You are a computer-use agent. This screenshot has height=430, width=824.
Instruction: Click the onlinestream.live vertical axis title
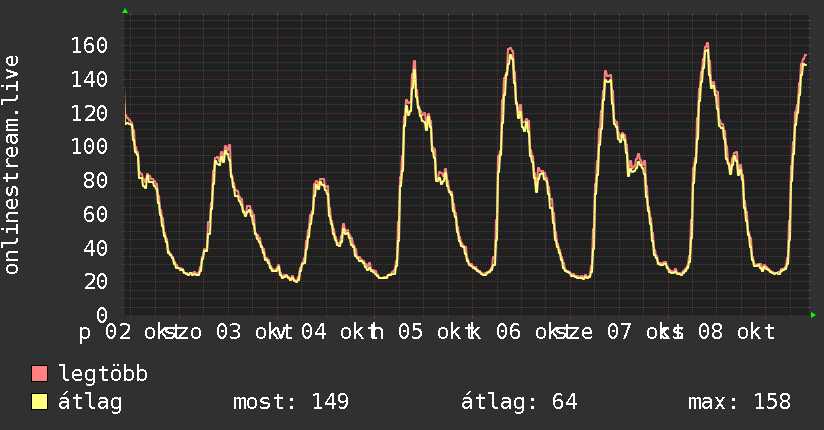11,165
